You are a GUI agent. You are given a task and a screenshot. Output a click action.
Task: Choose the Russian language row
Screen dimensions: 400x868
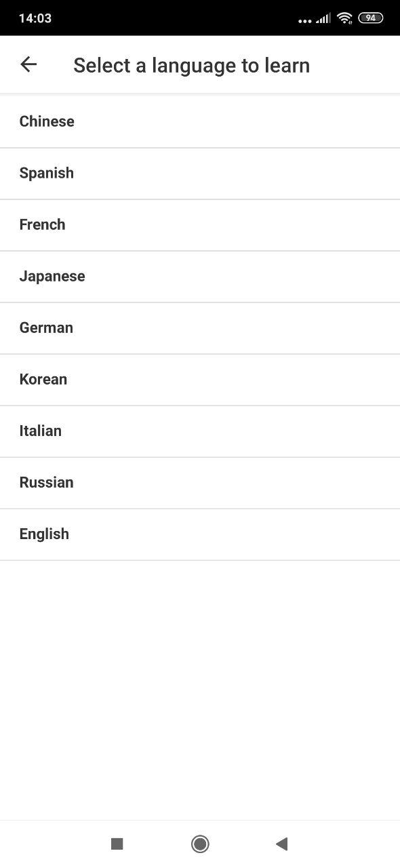pos(200,483)
